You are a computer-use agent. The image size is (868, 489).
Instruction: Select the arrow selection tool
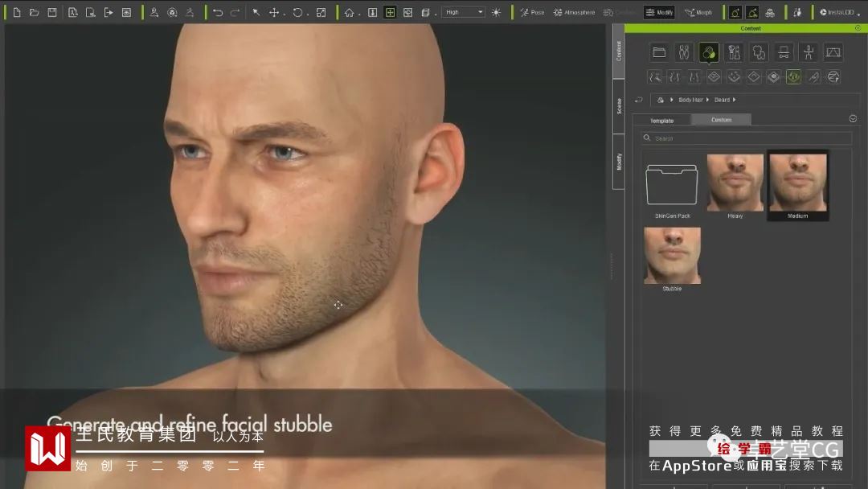point(256,12)
